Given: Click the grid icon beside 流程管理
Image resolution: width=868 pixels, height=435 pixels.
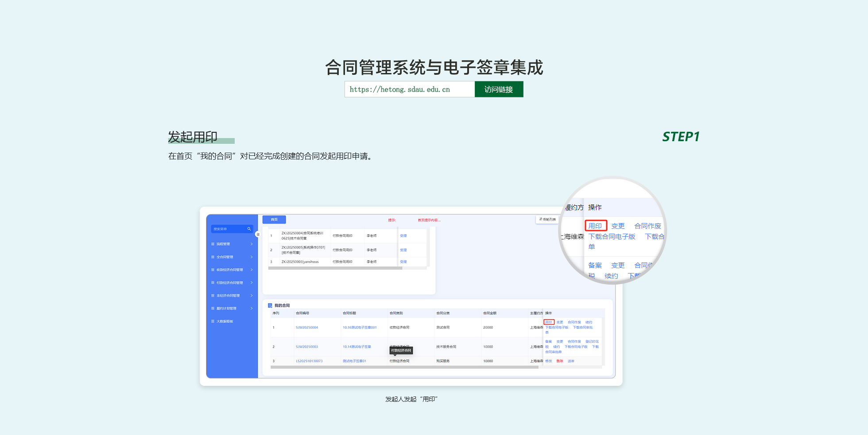Looking at the screenshot, I should pos(213,244).
